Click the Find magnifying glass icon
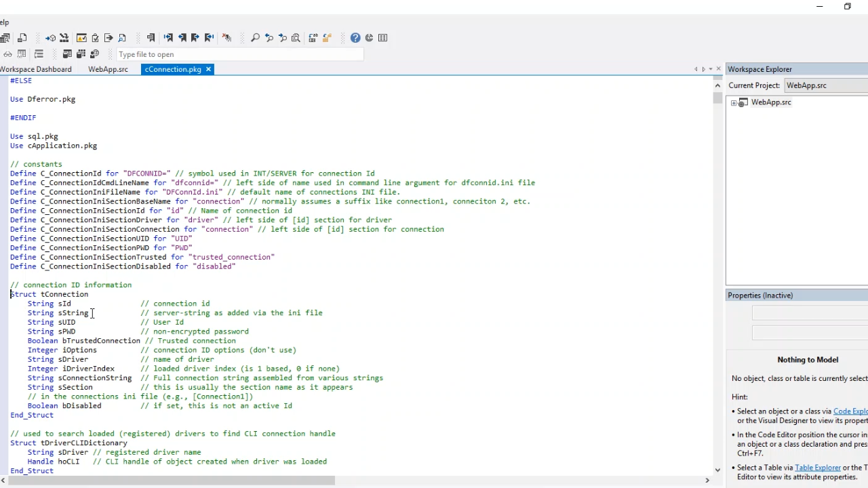 [x=255, y=38]
